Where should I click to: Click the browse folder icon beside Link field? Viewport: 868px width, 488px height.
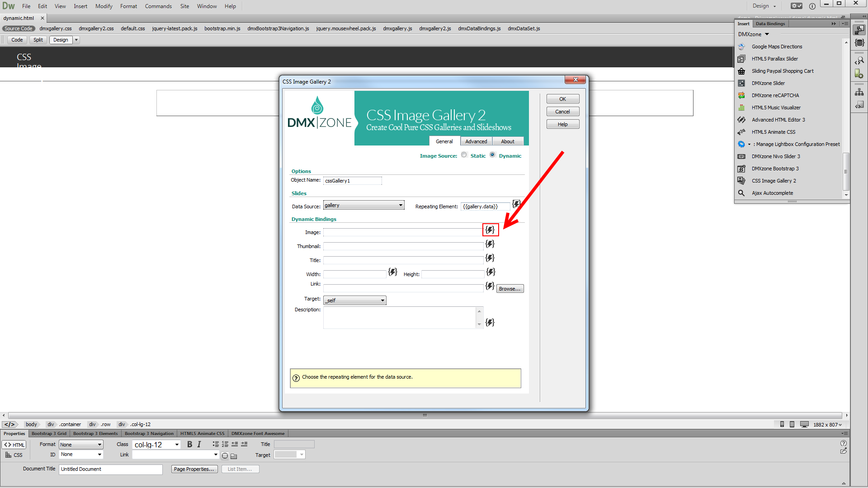[x=234, y=456]
